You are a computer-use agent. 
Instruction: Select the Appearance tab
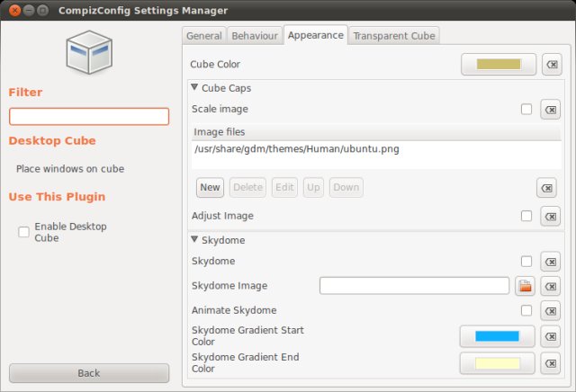point(316,35)
